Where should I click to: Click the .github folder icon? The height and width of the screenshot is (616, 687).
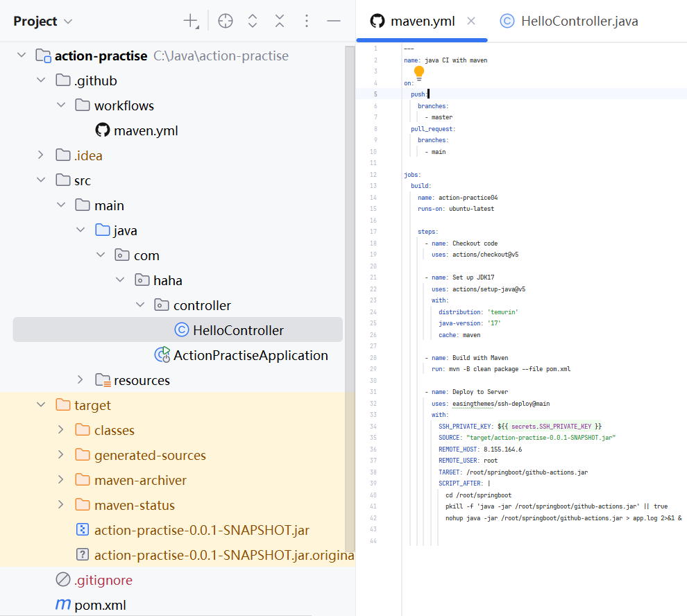click(63, 80)
